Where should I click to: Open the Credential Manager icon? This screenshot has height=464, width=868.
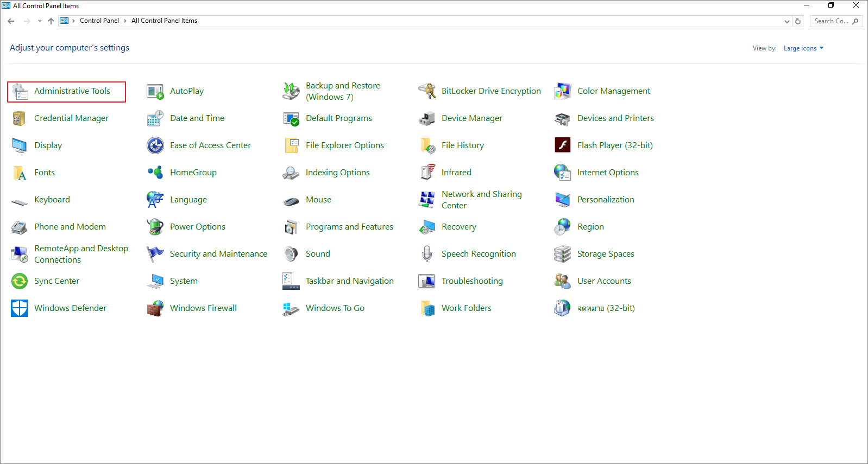pyautogui.click(x=20, y=118)
